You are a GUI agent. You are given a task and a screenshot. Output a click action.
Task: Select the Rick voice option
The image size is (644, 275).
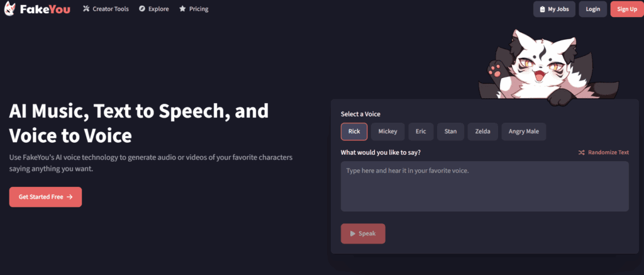[354, 132]
